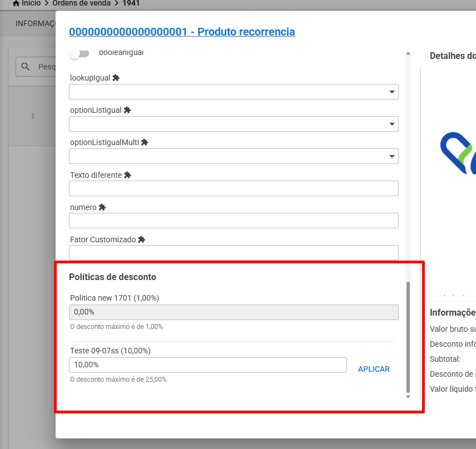Click 'Politica new 1701 (1,00%)' label
Image resolution: width=476 pixels, height=449 pixels.
tap(115, 298)
